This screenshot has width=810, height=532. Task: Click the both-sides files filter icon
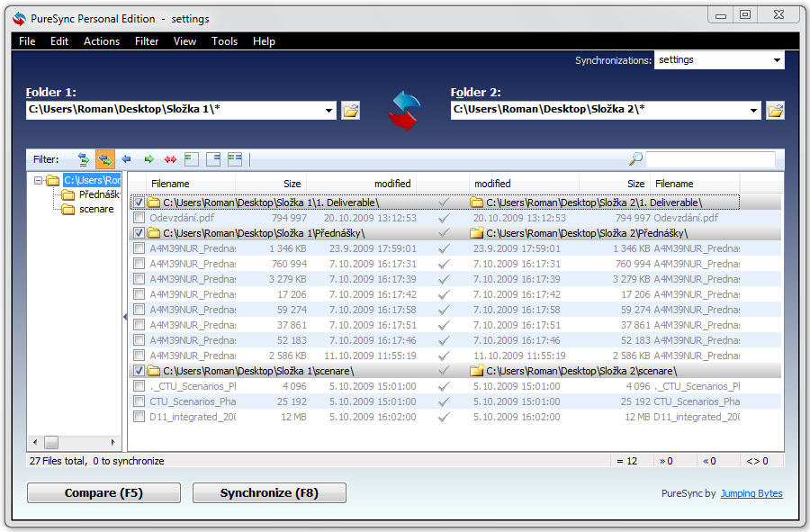[235, 159]
